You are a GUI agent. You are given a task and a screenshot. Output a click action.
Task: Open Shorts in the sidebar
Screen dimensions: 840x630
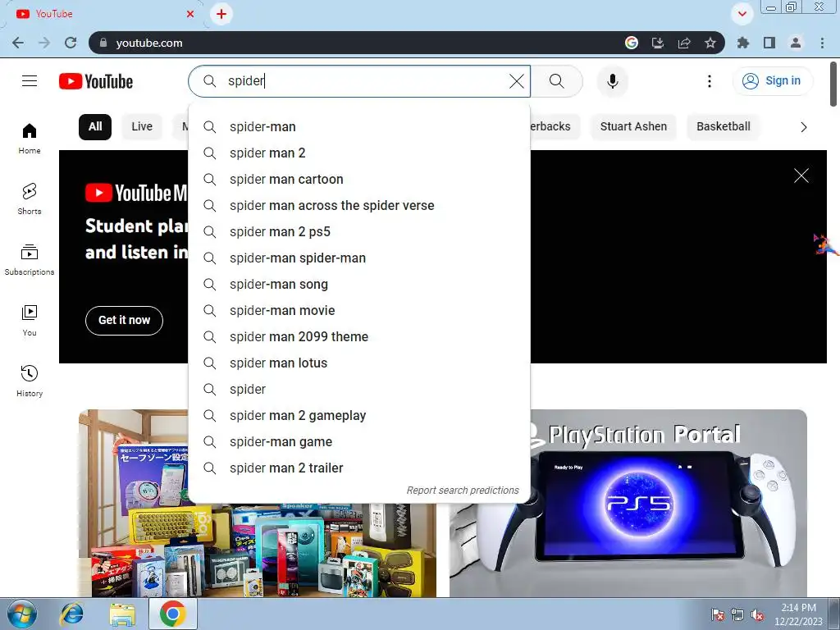pyautogui.click(x=30, y=199)
